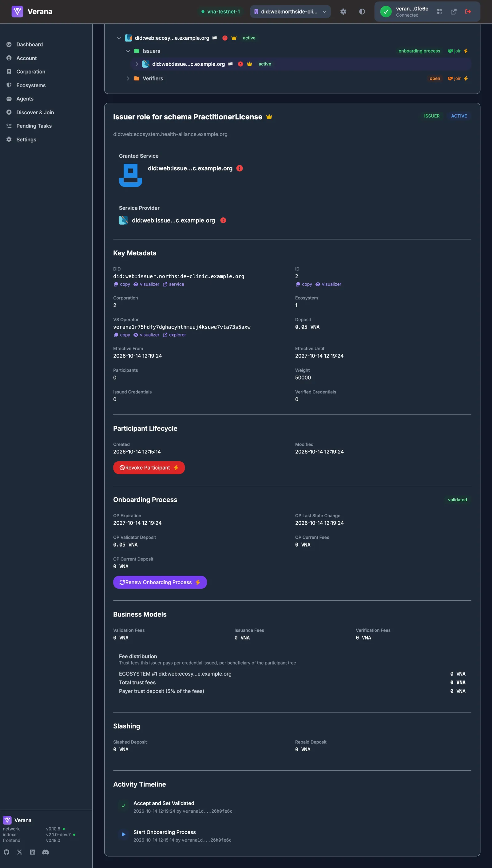The height and width of the screenshot is (868, 492).
Task: Open Dashboard in sidebar
Action: tap(30, 45)
